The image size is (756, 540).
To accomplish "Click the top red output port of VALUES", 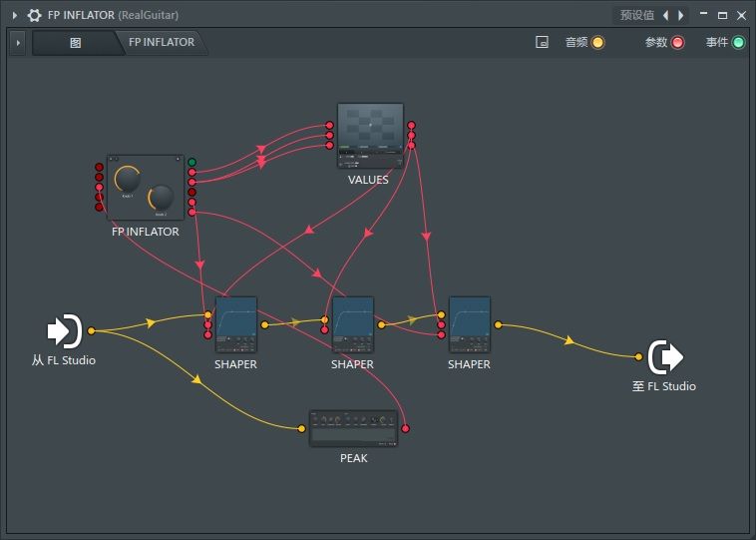I will pos(411,126).
